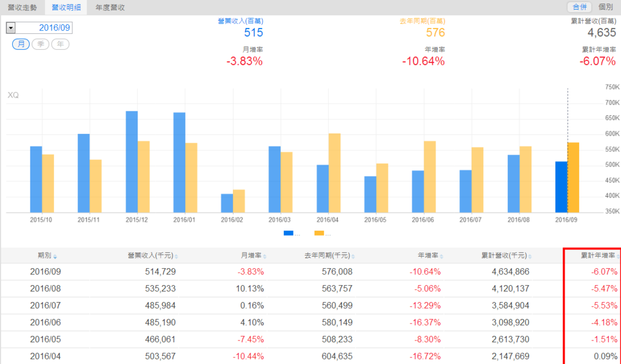Viewport: 621px width, 364px height.
Task: Click the summary 累計年增率 value above chart
Action: pos(597,61)
